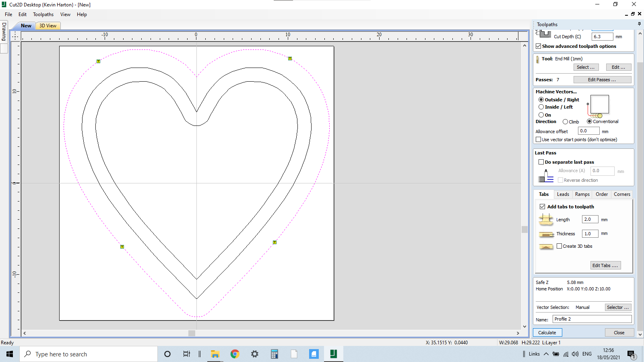
Task: Switch to the Ramps tab
Action: (x=582, y=194)
